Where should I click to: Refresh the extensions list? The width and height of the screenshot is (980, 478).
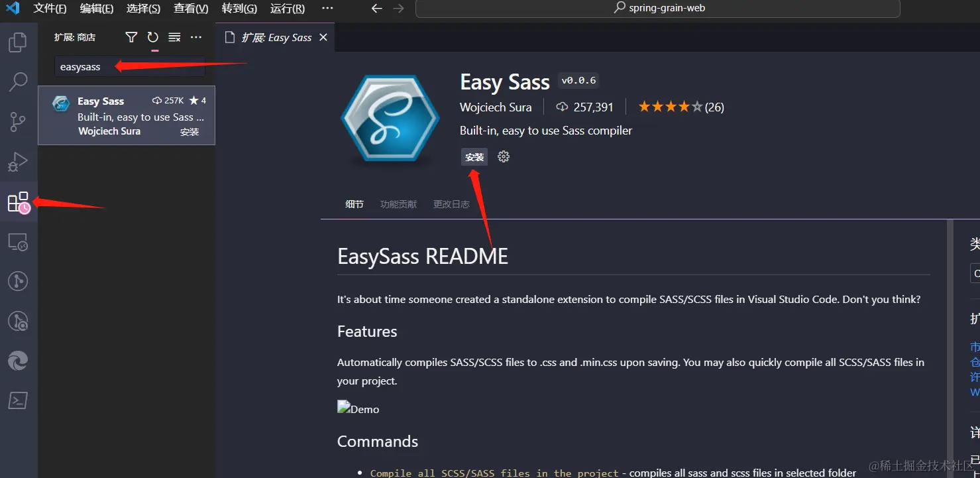pos(153,37)
